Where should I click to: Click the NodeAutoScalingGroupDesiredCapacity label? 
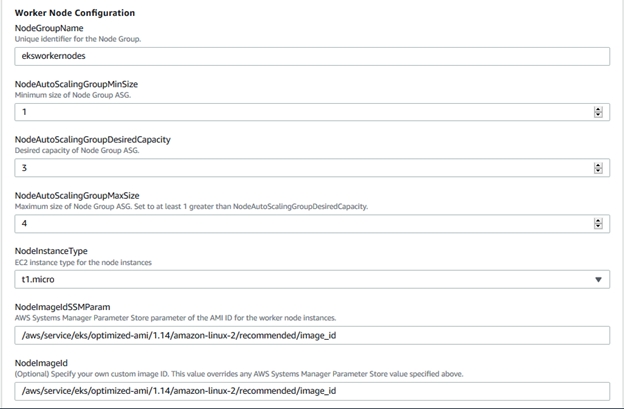coord(92,139)
